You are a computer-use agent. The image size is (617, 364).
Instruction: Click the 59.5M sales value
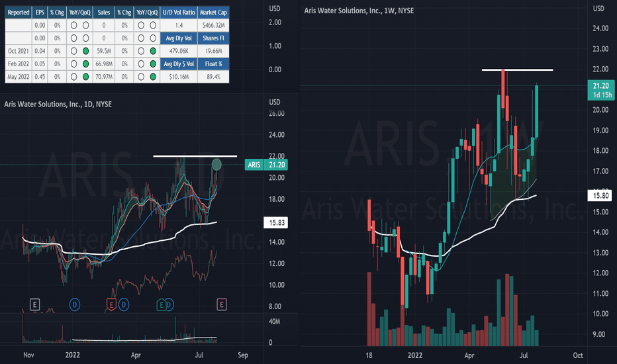coord(104,51)
